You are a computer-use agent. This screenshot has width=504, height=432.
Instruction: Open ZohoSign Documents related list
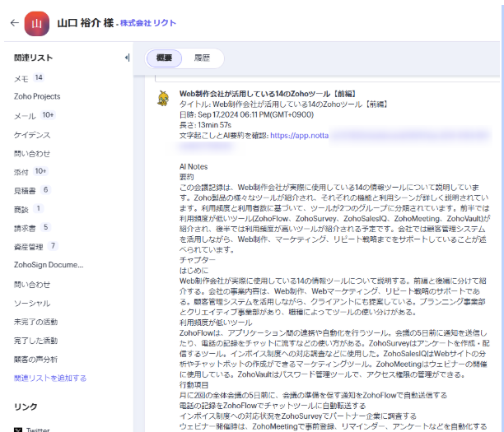pos(49,265)
